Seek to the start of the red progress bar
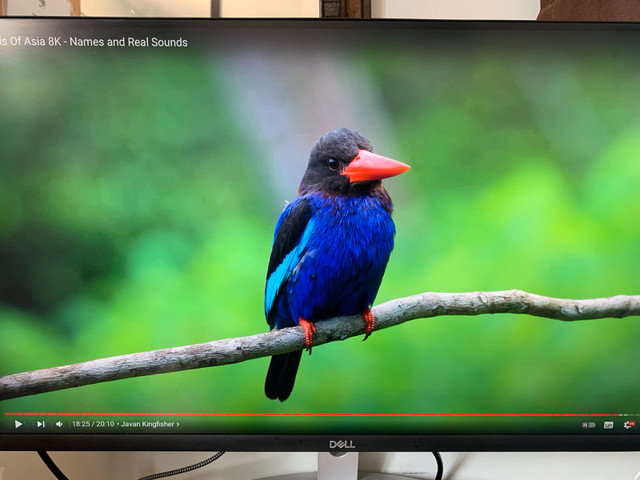640x480 pixels. pyautogui.click(x=8, y=414)
